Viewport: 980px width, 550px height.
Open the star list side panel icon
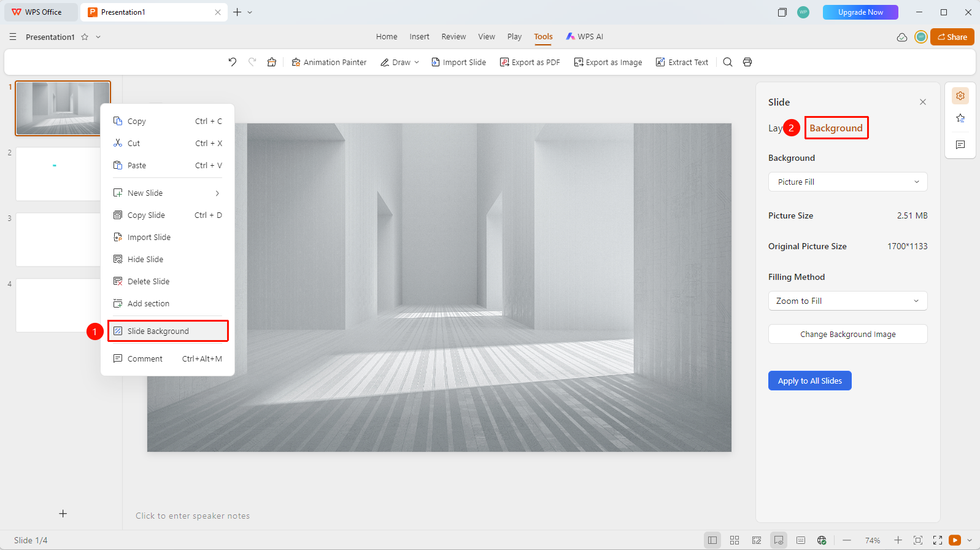click(x=960, y=118)
